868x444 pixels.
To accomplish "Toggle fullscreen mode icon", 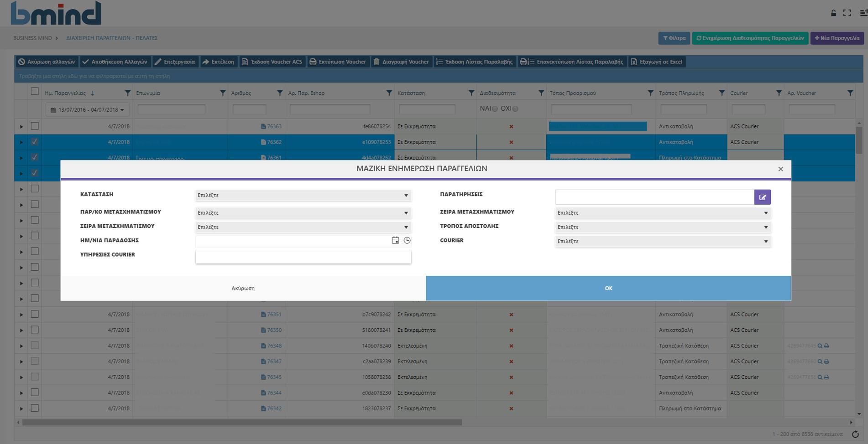I will 847,13.
